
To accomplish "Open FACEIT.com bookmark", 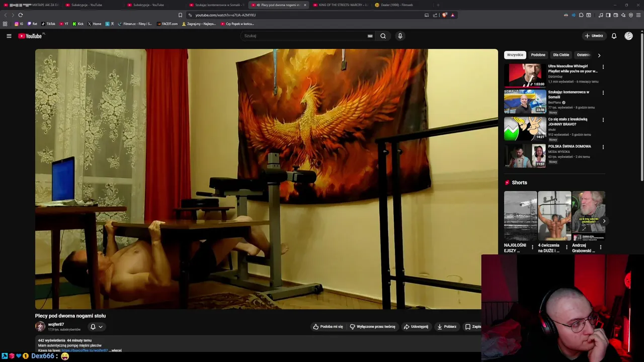I will pyautogui.click(x=167, y=24).
